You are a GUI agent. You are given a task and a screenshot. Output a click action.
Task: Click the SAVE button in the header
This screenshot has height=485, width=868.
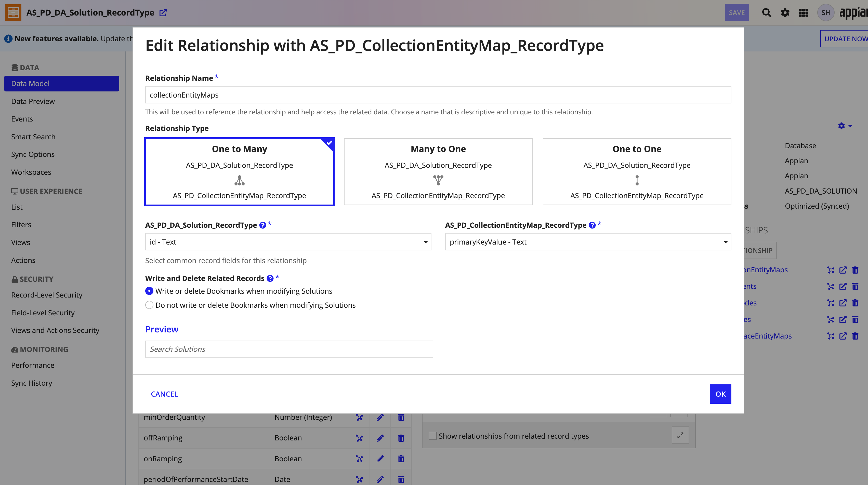coord(737,13)
